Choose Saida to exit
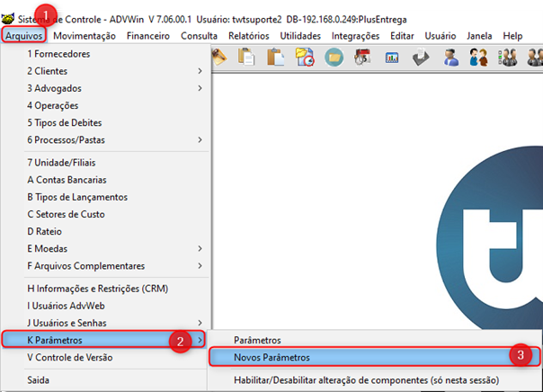 pos(105,380)
